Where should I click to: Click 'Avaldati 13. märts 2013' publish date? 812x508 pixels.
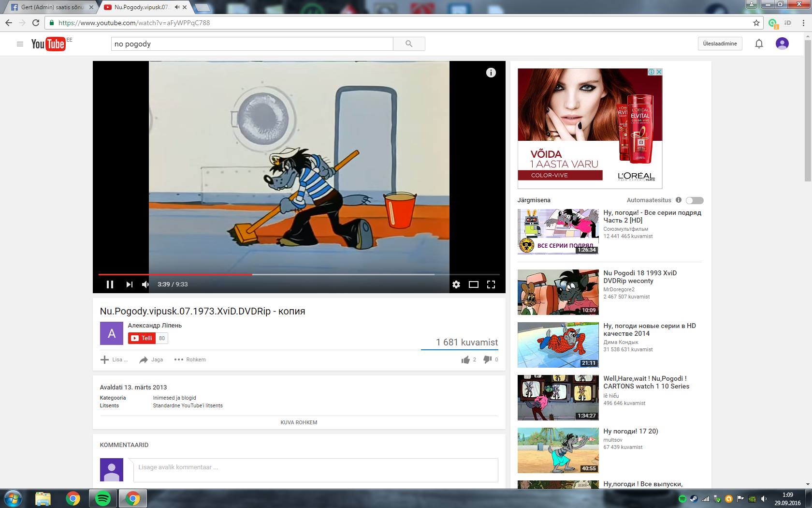(133, 388)
